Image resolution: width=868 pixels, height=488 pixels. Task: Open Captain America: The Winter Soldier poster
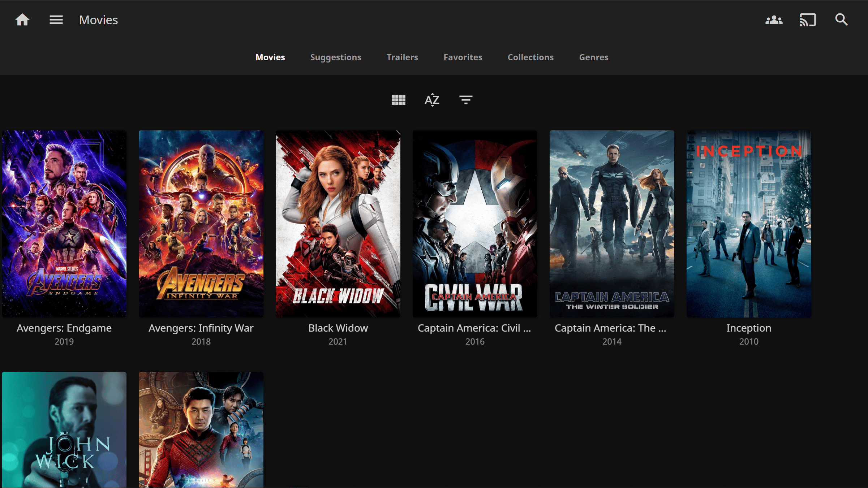[x=612, y=224]
